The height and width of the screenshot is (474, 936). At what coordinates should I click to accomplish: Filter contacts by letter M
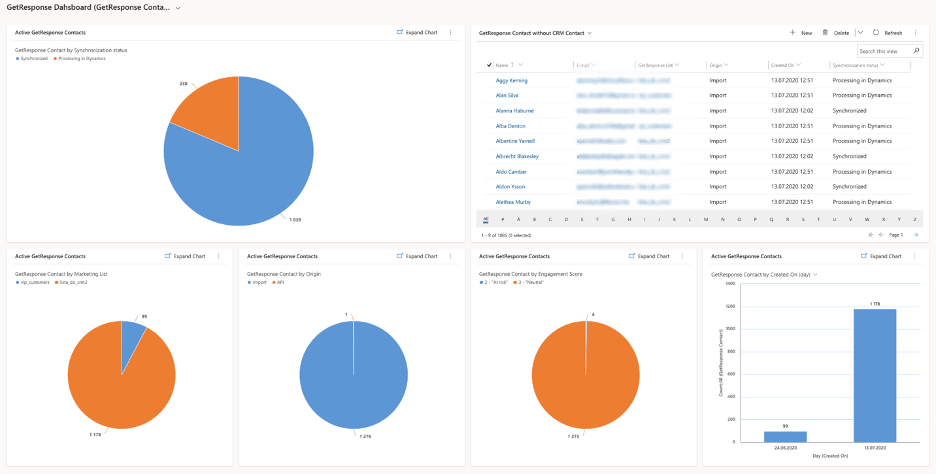tap(706, 220)
